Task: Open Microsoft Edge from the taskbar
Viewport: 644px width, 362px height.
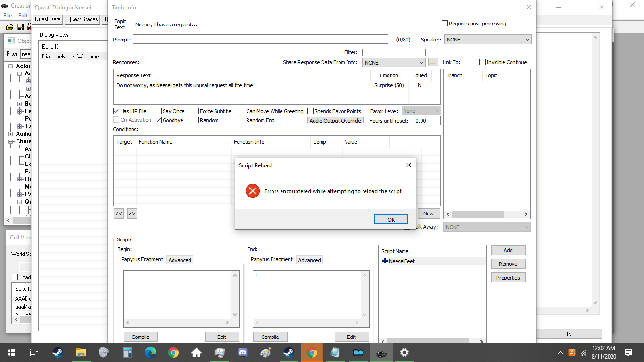Action: click(x=150, y=353)
